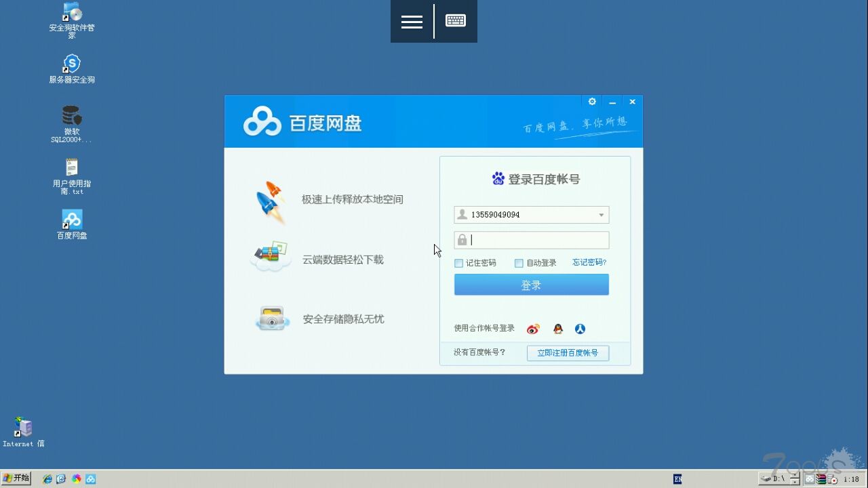The image size is (868, 488).
Task: Open the 用户使用指南.txt file icon
Action: coord(72,176)
